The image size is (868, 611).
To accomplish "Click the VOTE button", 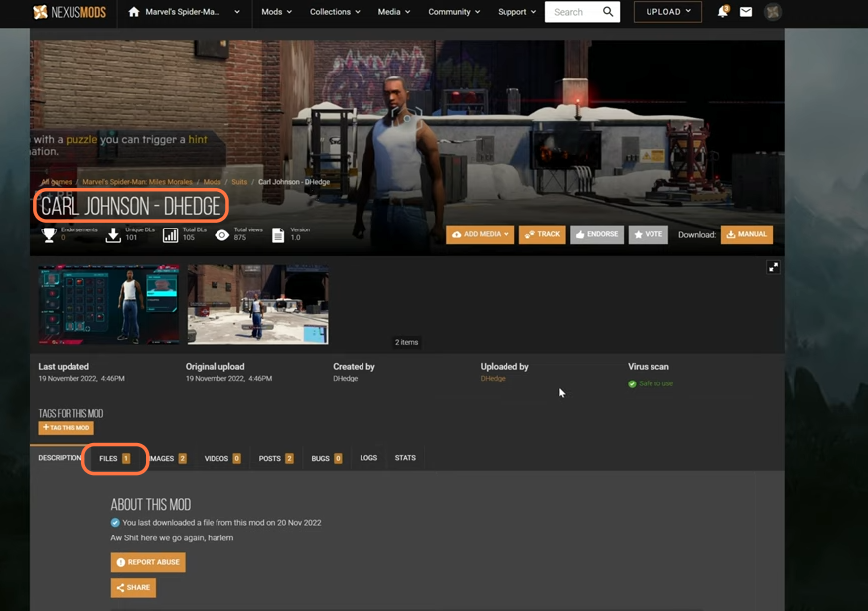I will [x=649, y=234].
